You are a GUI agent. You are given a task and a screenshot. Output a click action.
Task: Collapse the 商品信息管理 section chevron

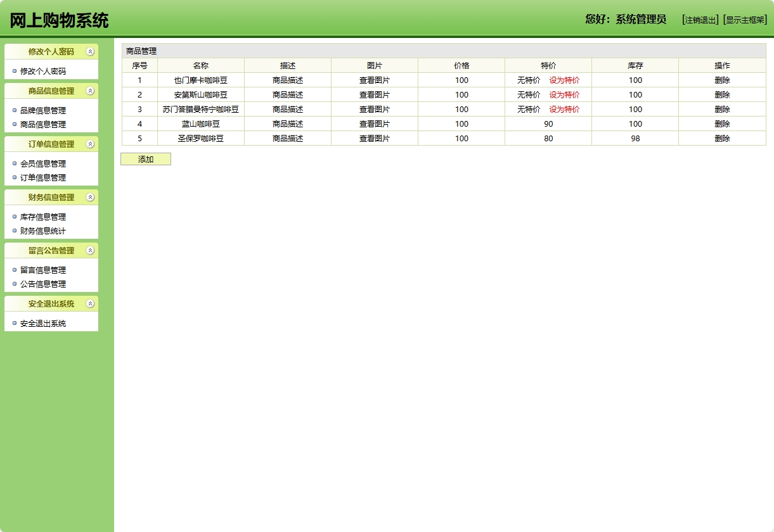[x=90, y=91]
